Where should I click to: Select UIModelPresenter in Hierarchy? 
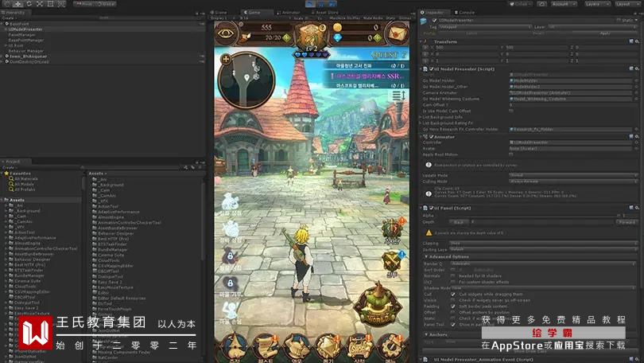point(25,29)
